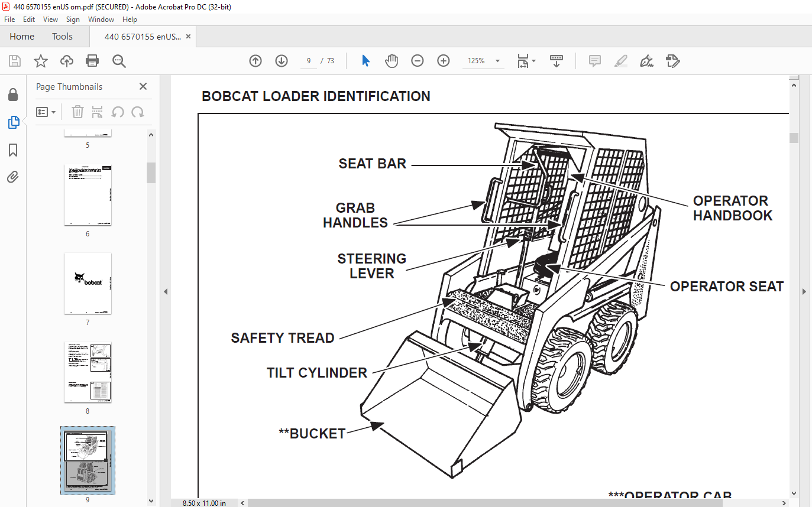The width and height of the screenshot is (812, 507).
Task: Click the SEAT BAR label in the diagram
Action: [373, 164]
